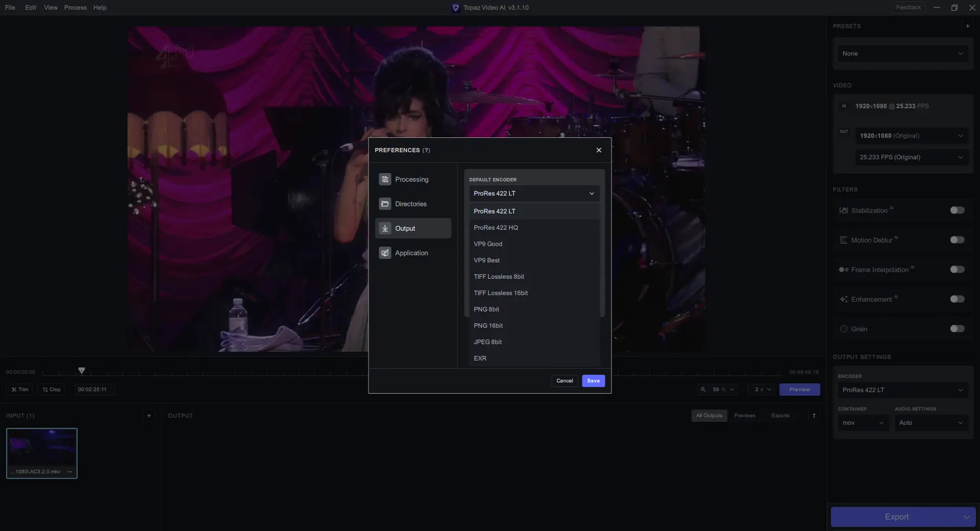This screenshot has height=531, width=980.
Task: Choose VP9 Good from encoder list
Action: pyautogui.click(x=534, y=244)
